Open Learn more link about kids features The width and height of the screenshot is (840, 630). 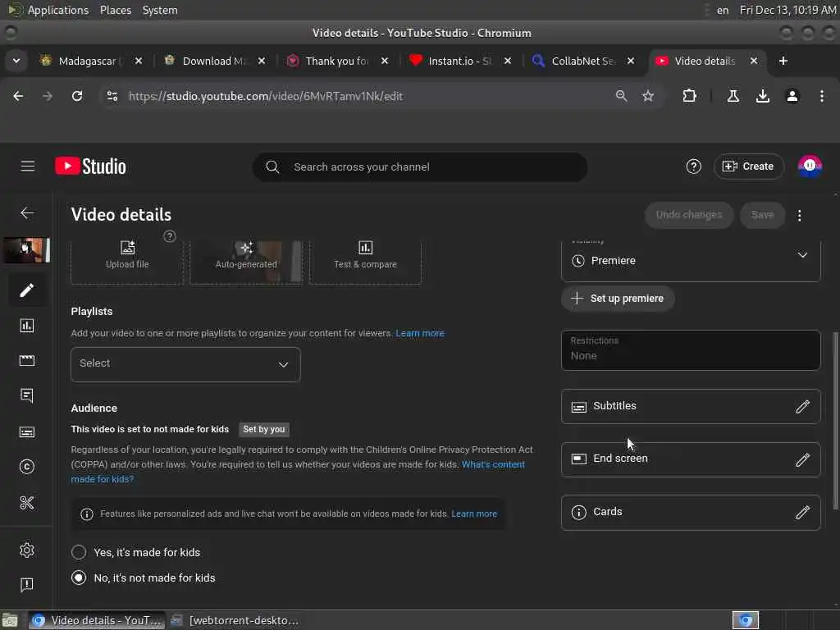[474, 514]
